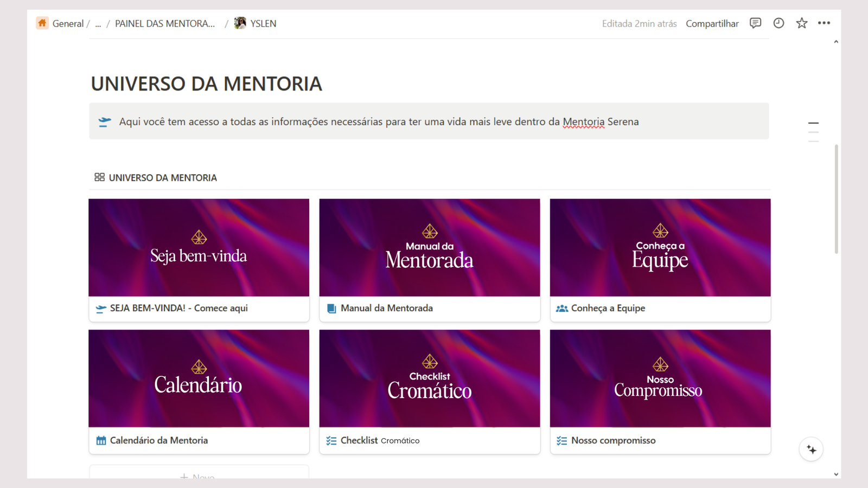868x488 pixels.
Task: Open the comments icon in top bar
Action: pos(755,23)
